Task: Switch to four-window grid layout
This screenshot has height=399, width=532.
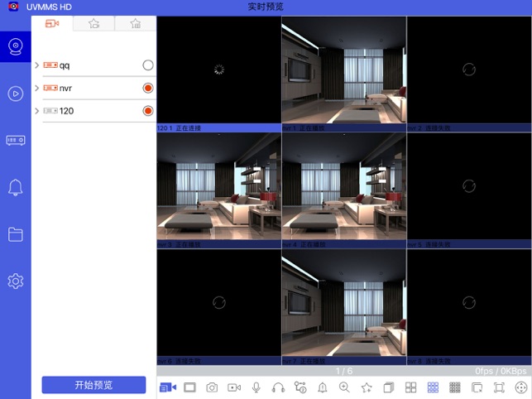Action: (411, 387)
